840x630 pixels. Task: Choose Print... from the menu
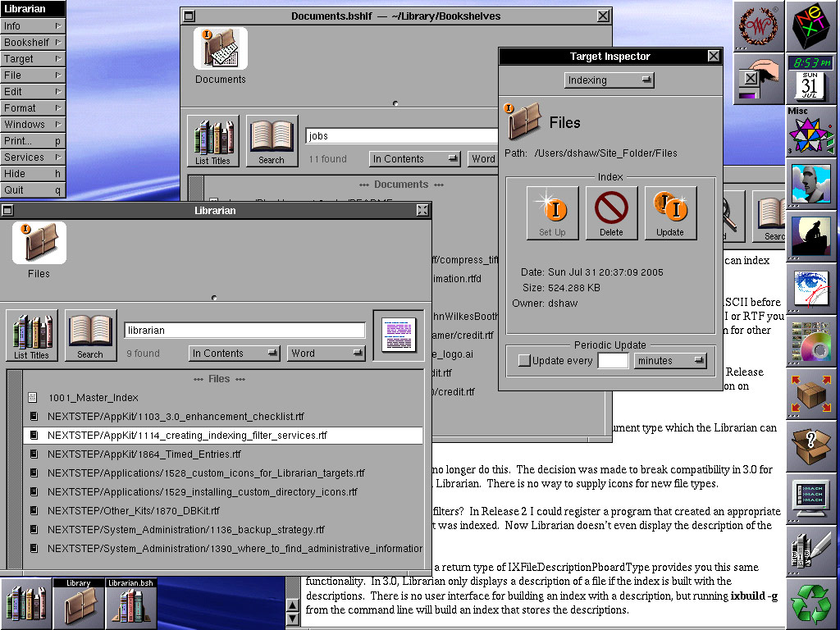[33, 141]
